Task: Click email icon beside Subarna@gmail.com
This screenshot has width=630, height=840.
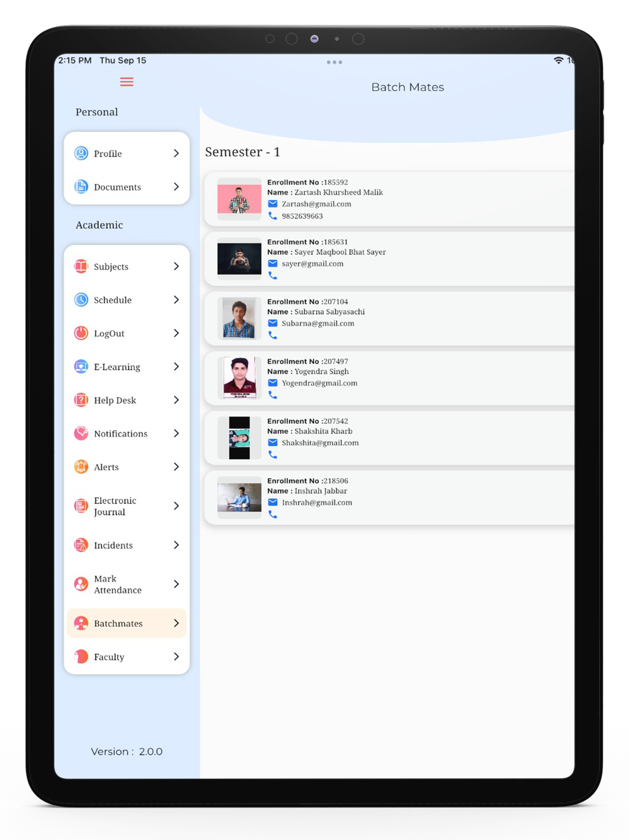Action: [x=273, y=323]
